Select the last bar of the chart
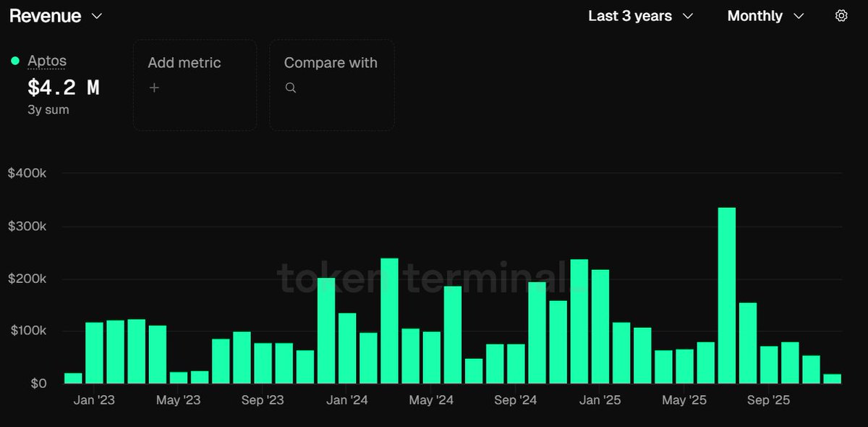868x427 pixels. pyautogui.click(x=832, y=379)
